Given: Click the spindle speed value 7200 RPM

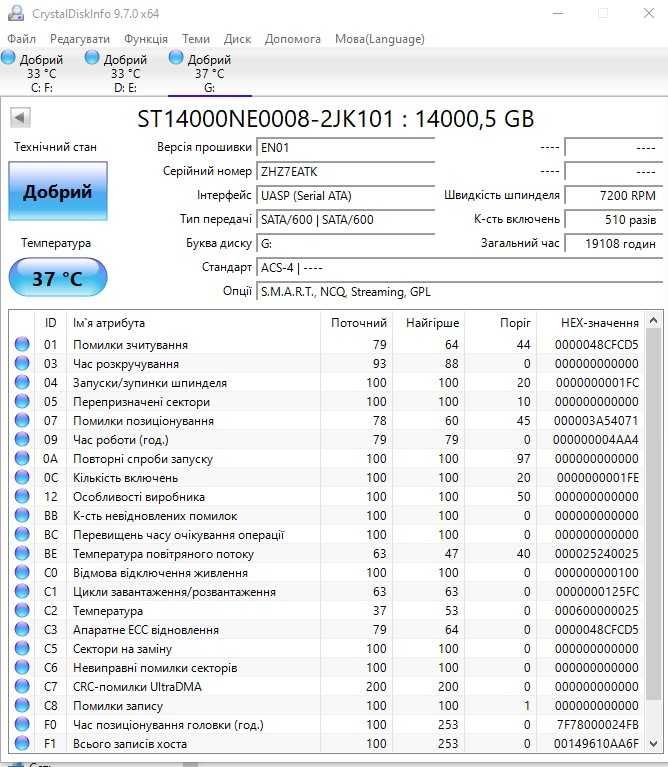Looking at the screenshot, I should pyautogui.click(x=613, y=196).
